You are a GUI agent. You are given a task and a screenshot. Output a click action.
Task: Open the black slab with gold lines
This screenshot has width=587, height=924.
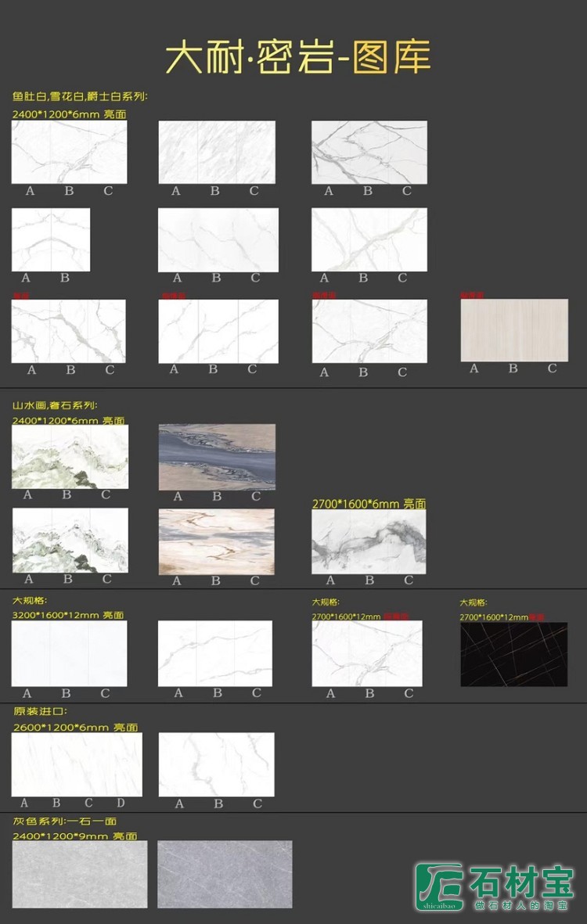(x=513, y=654)
